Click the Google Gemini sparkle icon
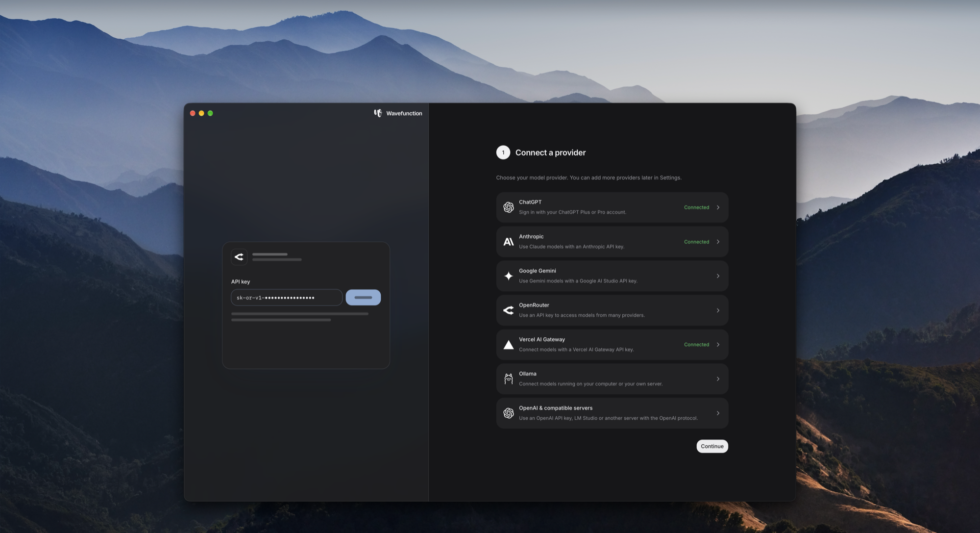The width and height of the screenshot is (980, 533). (x=509, y=276)
